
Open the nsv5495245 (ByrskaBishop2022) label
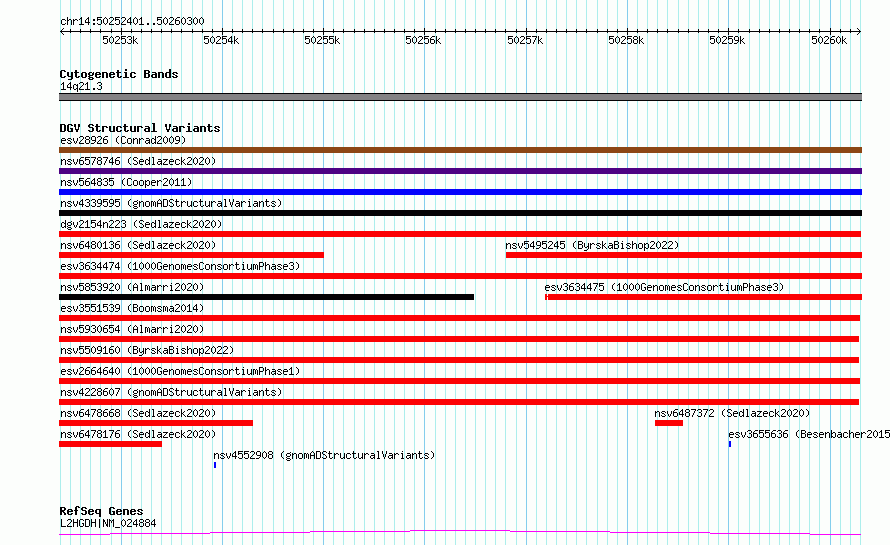[592, 245]
